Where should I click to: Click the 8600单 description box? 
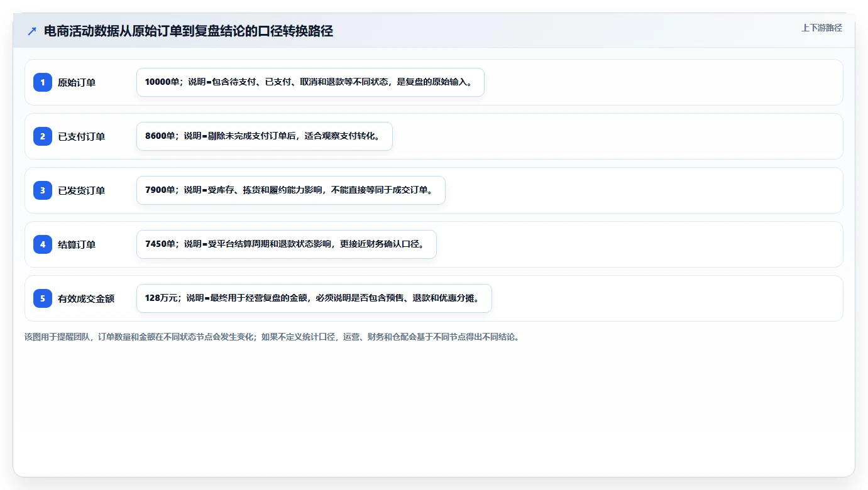pyautogui.click(x=265, y=136)
